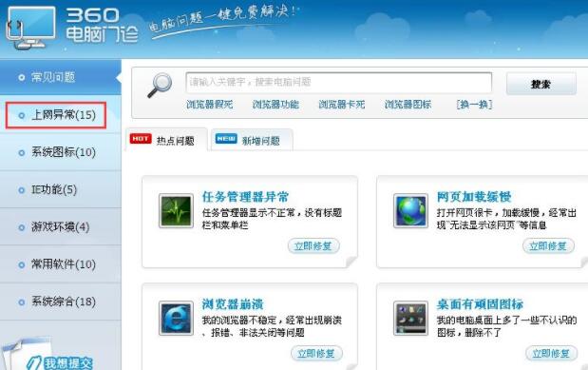The image size is (588, 370).
Task: Open the IE功能(5) category
Action: tap(61, 189)
